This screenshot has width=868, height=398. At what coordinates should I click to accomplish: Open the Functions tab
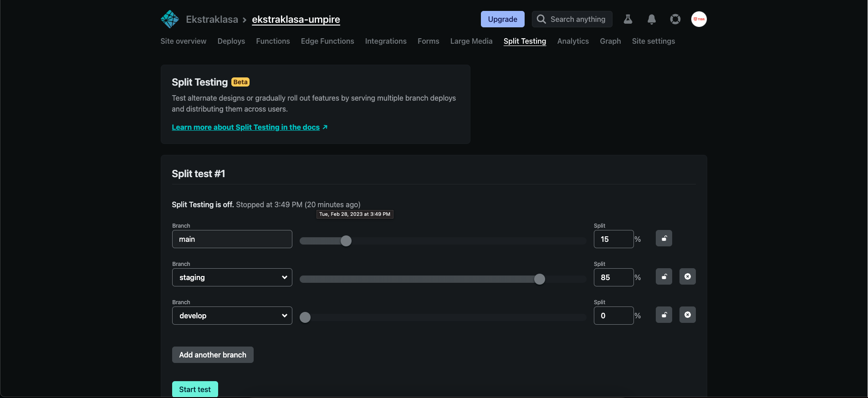click(x=273, y=41)
